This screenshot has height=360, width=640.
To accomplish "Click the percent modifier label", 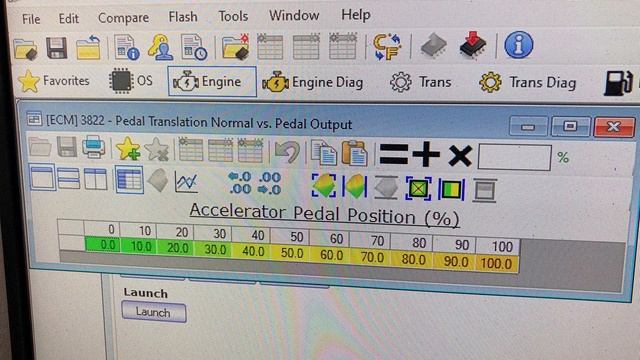I will [563, 158].
